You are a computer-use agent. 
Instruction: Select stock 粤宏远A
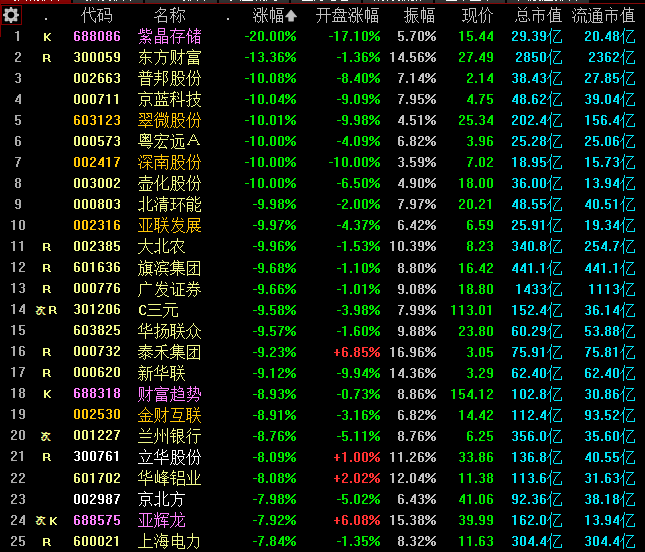tap(169, 141)
